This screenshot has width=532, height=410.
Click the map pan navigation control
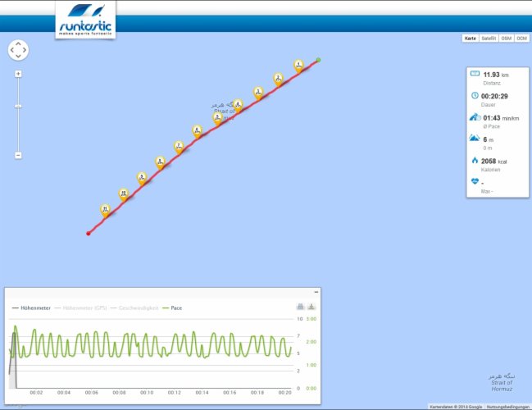[18, 50]
